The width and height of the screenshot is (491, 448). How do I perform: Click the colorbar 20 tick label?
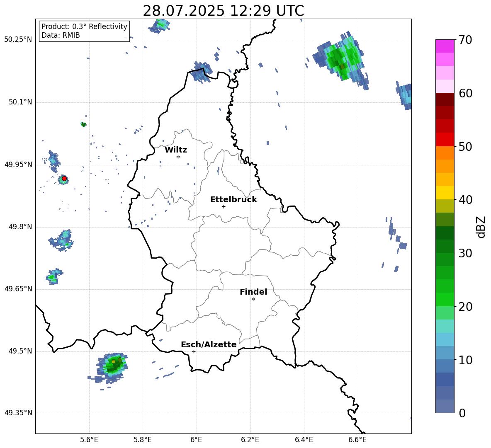click(x=465, y=307)
